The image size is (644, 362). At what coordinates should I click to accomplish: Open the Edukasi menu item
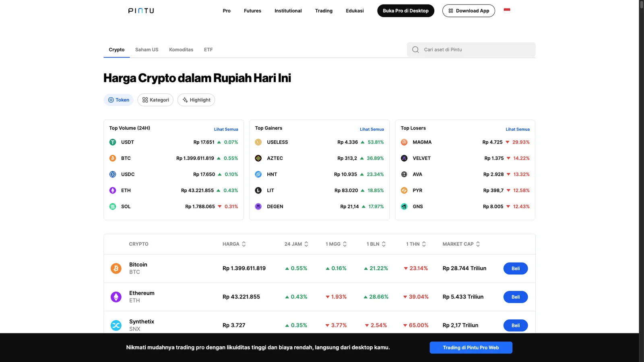[355, 11]
